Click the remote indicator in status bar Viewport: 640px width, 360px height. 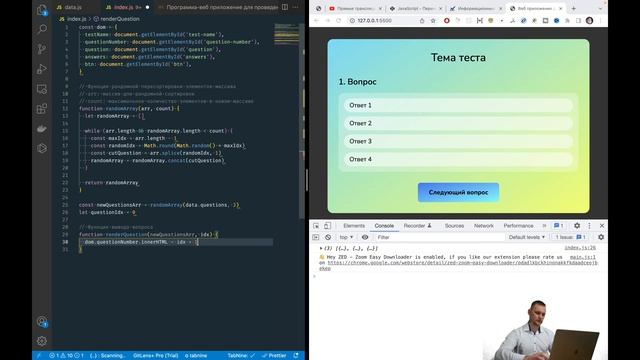click(x=39, y=356)
